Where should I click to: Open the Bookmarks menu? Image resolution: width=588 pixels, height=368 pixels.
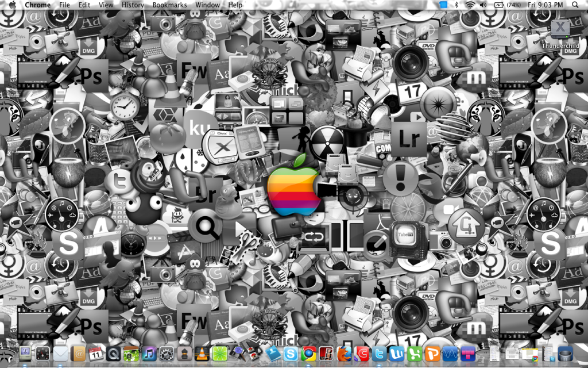(169, 5)
